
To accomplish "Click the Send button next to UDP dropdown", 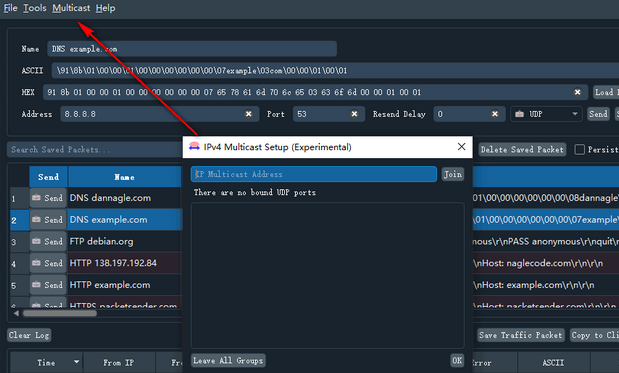I will (598, 114).
